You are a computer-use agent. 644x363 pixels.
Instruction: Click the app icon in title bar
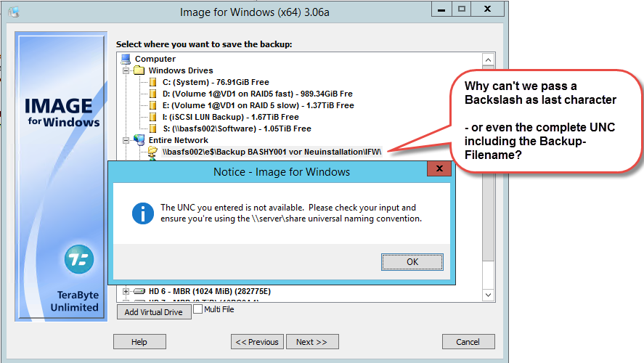point(14,12)
